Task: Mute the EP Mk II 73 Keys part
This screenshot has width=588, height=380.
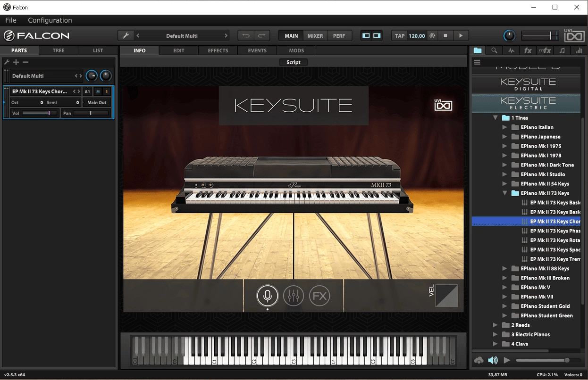Action: [98, 91]
